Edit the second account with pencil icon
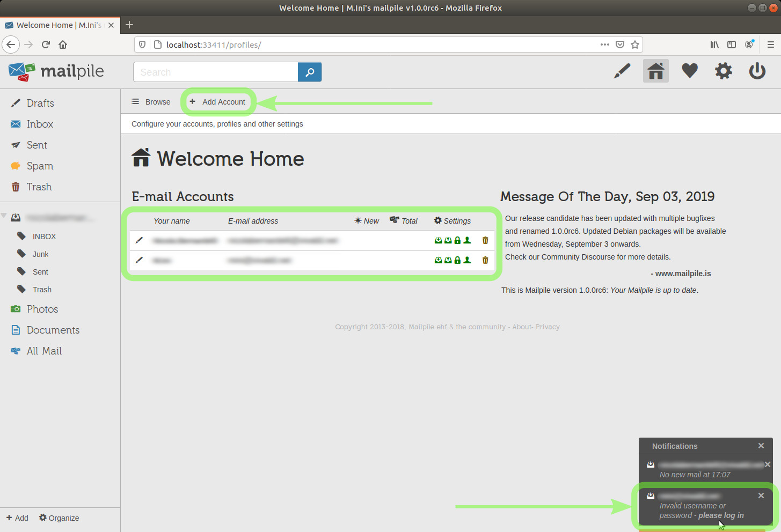This screenshot has width=781, height=532. [139, 260]
